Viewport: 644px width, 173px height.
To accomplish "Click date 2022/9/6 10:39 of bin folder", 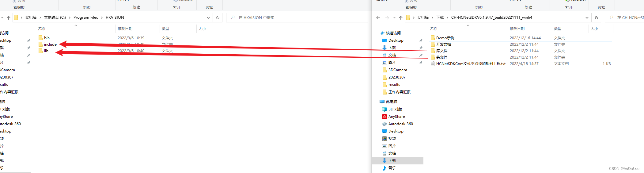I will coord(131,38).
